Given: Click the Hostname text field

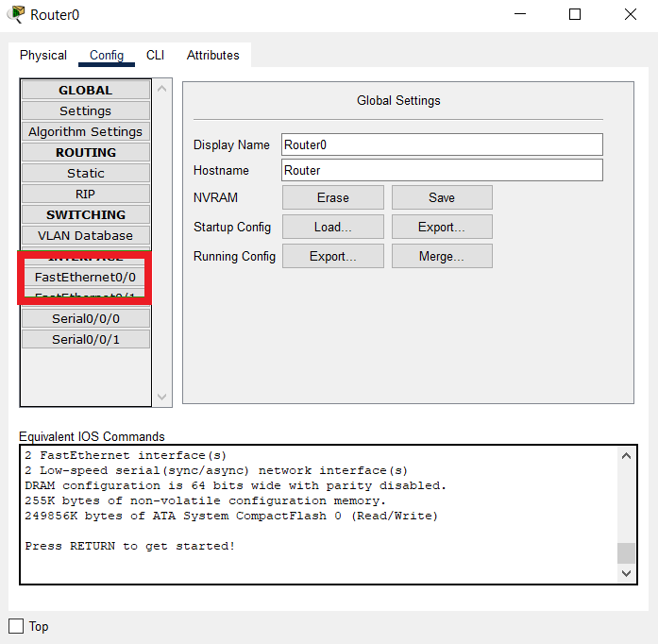Looking at the screenshot, I should pos(442,170).
